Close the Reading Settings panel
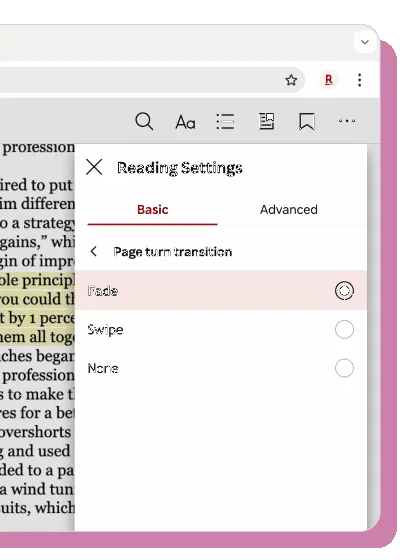408x560 pixels. tap(94, 167)
